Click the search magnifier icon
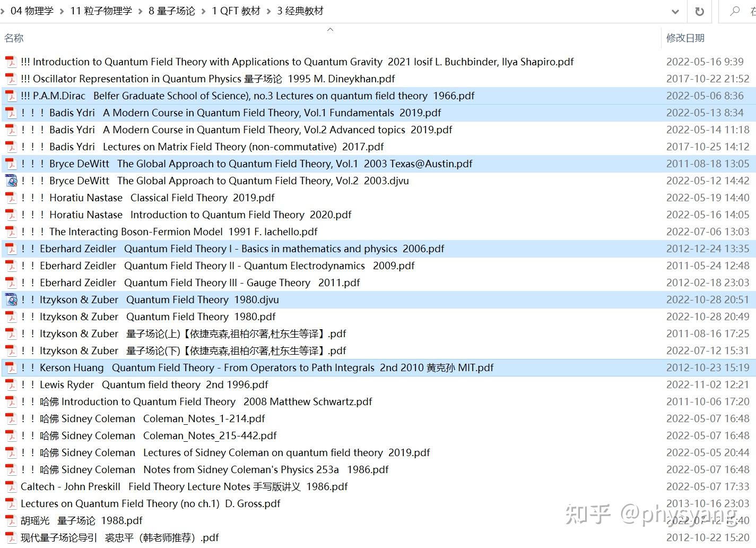 [734, 11]
